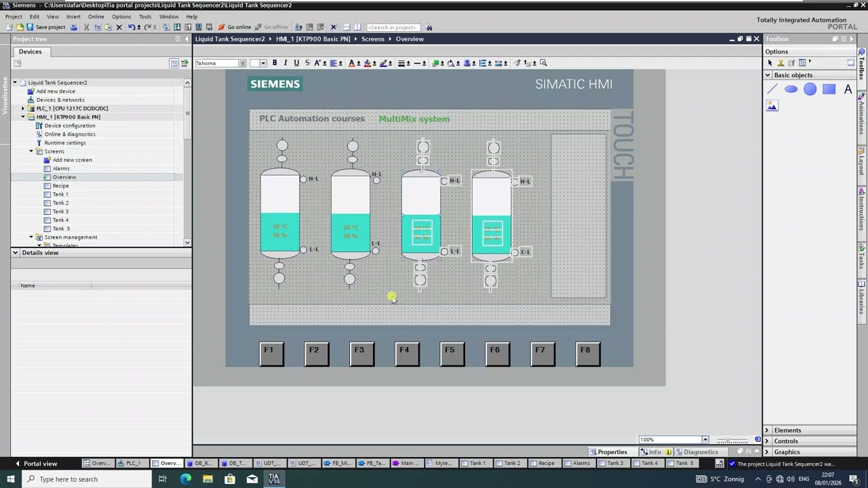Select the Ellipse basic object

click(x=791, y=89)
